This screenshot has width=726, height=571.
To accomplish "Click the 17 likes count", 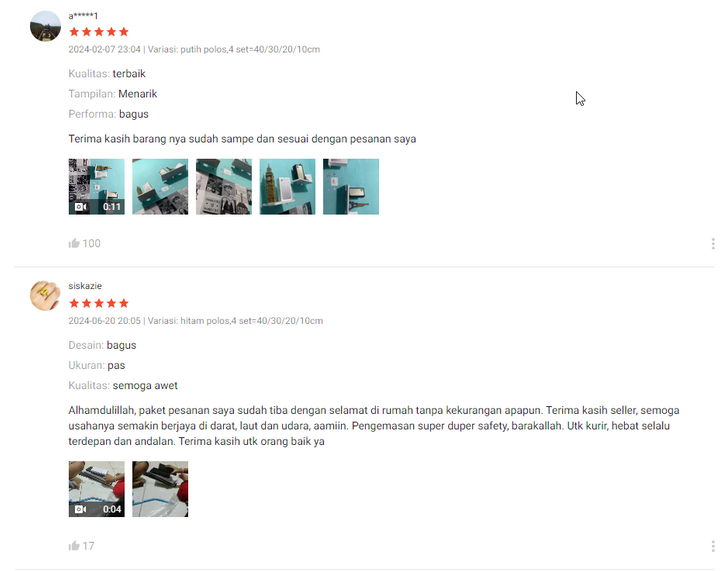I will click(x=88, y=546).
